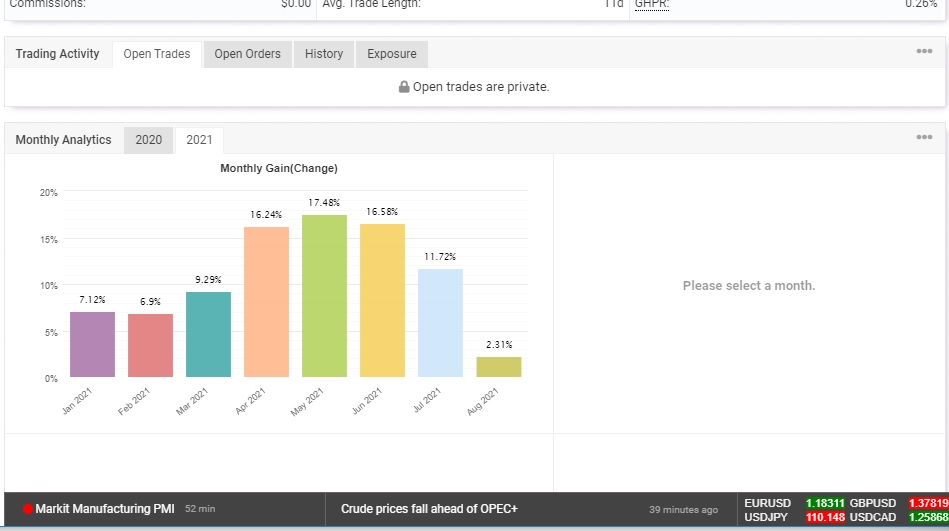The width and height of the screenshot is (949, 531).
Task: Click the orange Apr 2021 bar
Action: click(x=266, y=301)
